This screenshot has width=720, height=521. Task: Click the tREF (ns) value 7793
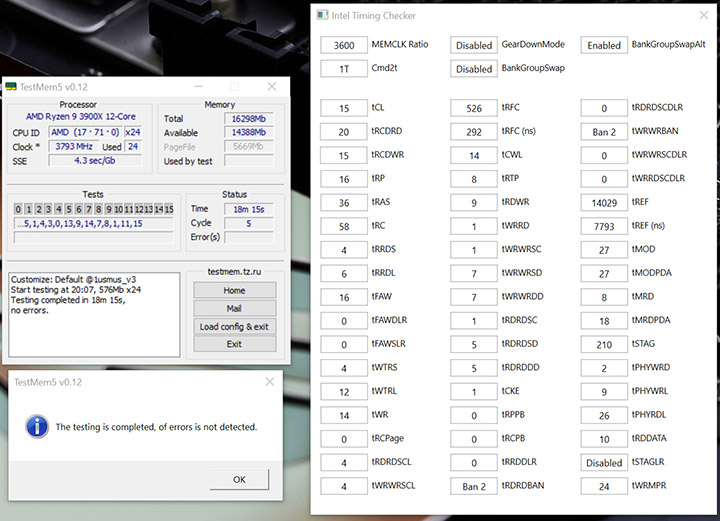click(604, 226)
